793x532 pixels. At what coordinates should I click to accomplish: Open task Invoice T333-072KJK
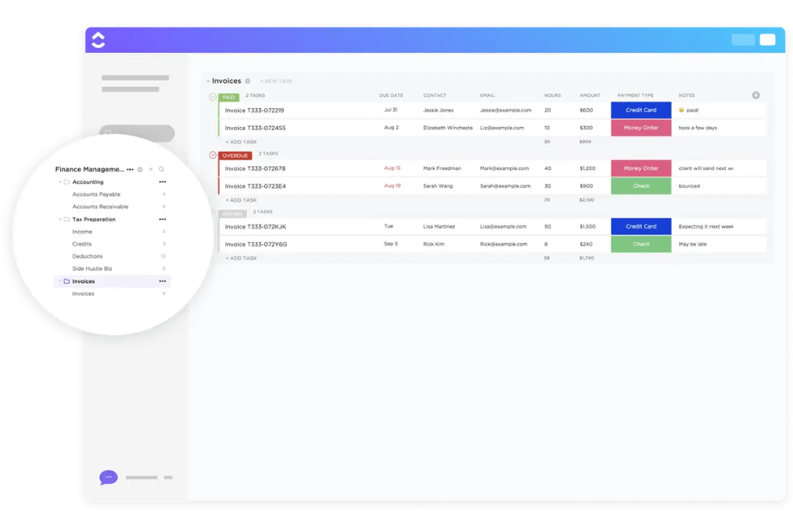tap(255, 226)
